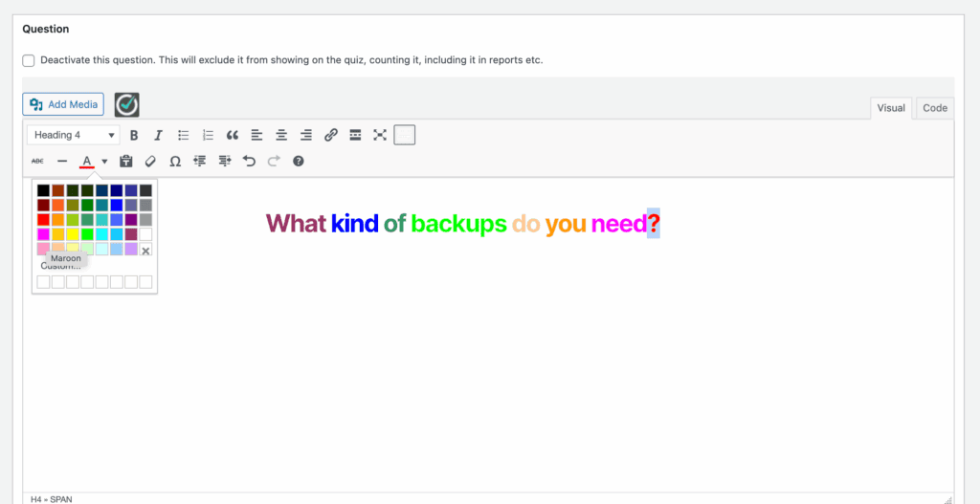Insert Read More tag

tap(356, 135)
